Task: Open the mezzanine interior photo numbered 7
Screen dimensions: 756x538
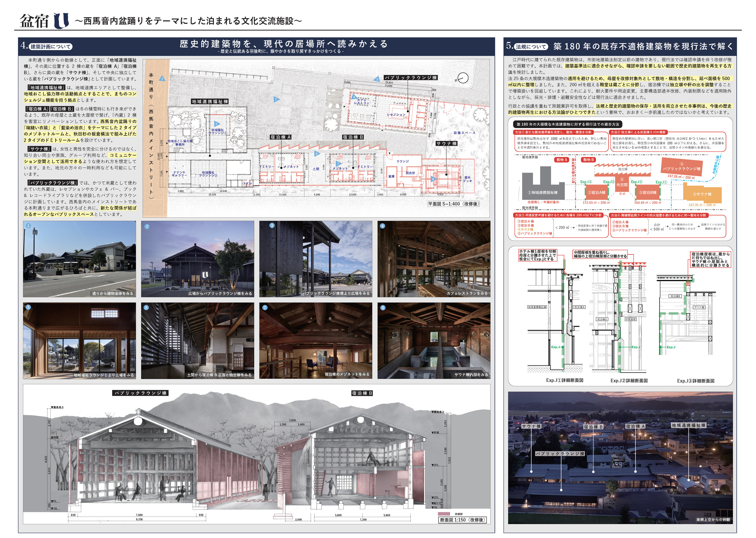Action: click(x=316, y=341)
